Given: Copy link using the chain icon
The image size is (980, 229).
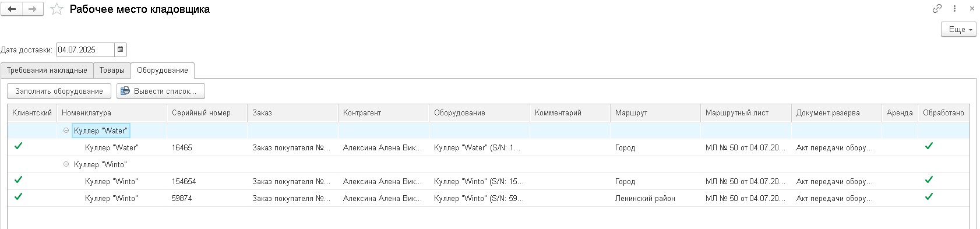Looking at the screenshot, I should click(937, 9).
